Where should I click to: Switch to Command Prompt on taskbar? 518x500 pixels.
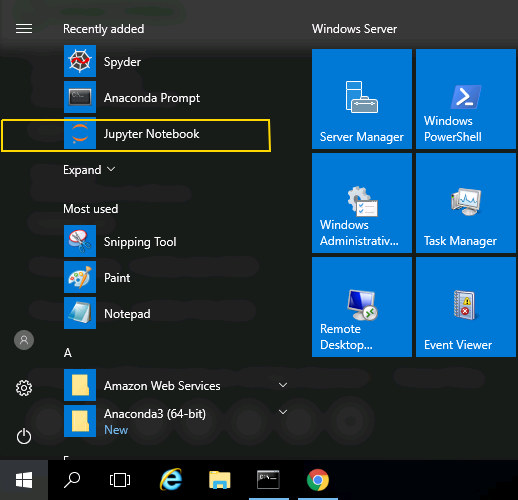tap(268, 480)
